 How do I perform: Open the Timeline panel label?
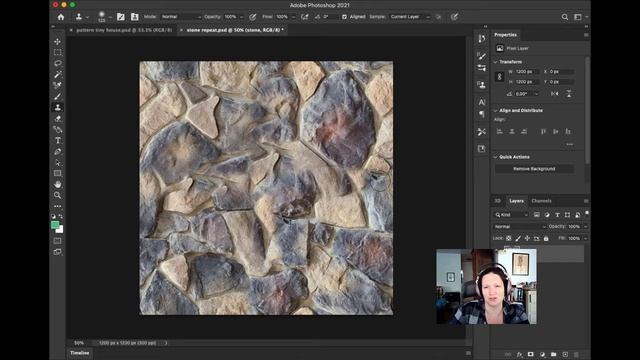80,353
